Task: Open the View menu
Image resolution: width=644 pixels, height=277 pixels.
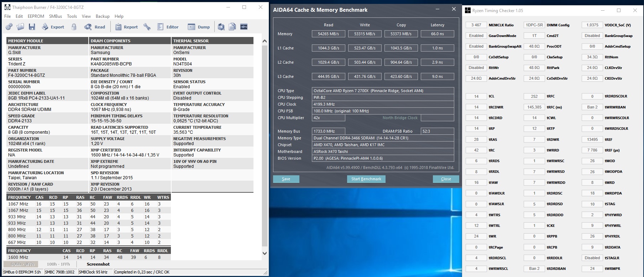Action: [87, 16]
